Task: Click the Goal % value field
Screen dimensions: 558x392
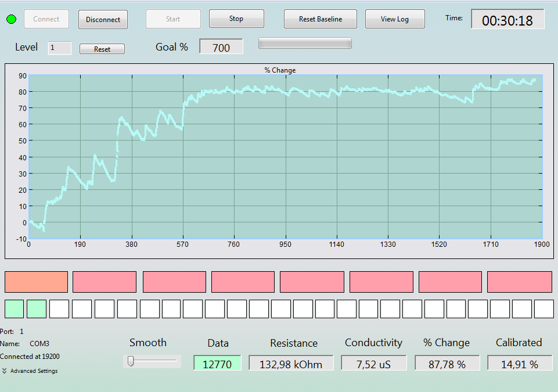Action: (221, 46)
